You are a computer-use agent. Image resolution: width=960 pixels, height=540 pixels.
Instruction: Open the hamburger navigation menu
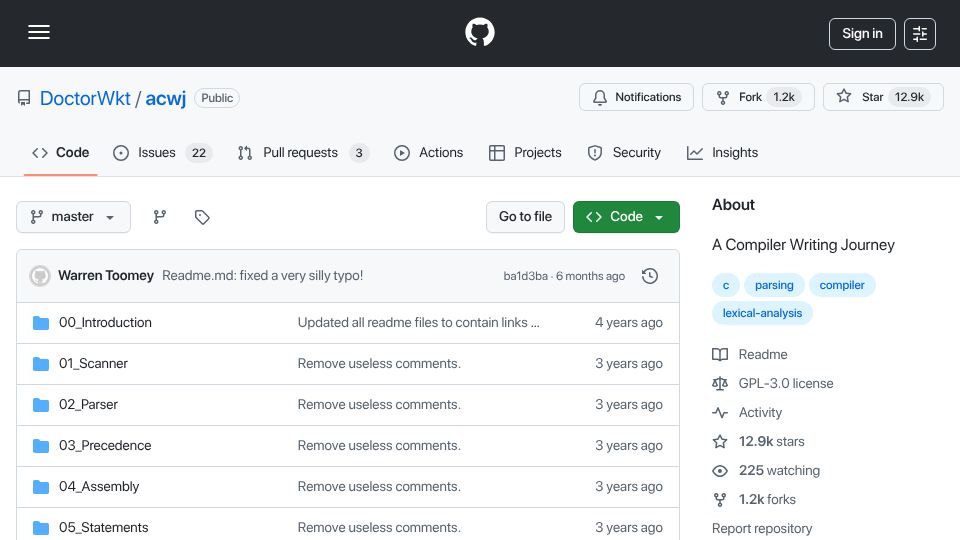(x=39, y=32)
